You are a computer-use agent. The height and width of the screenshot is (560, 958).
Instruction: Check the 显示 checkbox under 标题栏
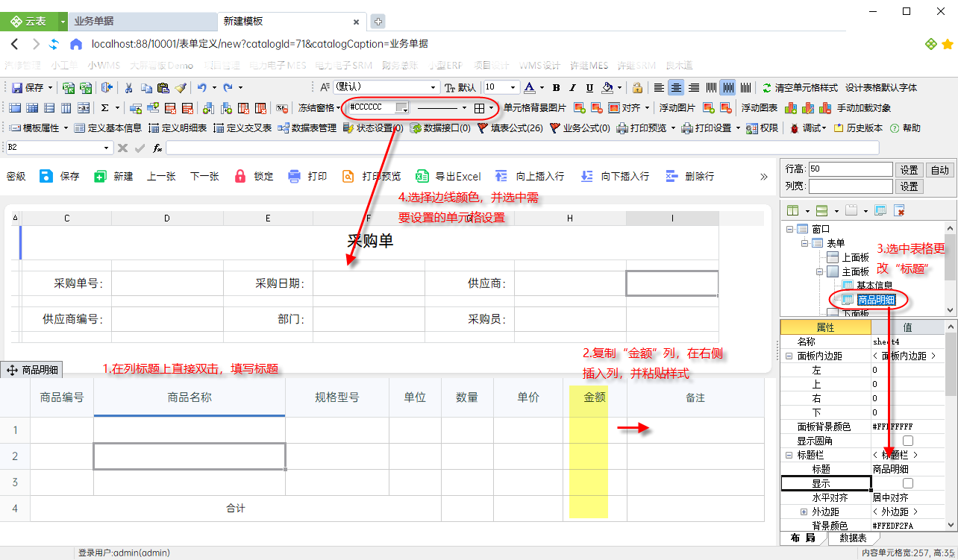coord(908,483)
